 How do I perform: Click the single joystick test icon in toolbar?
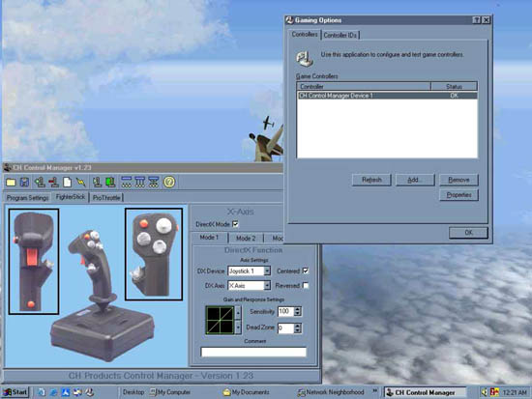pos(97,183)
